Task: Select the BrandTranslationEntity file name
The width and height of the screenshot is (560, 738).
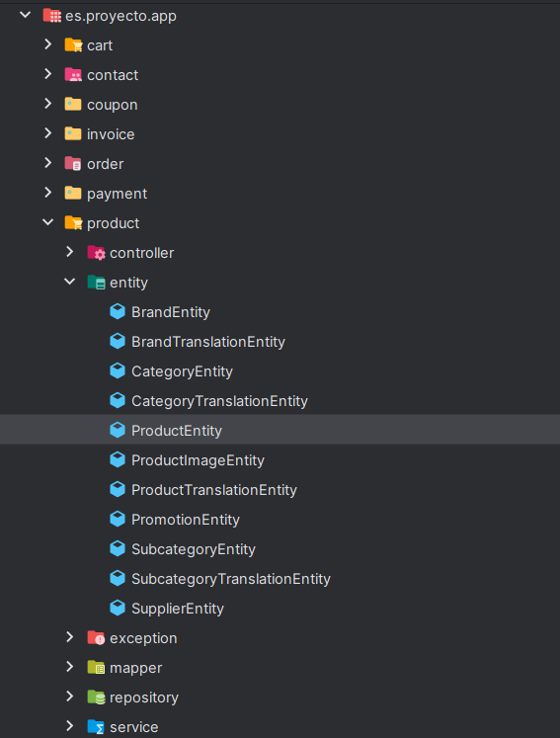Action: [208, 342]
